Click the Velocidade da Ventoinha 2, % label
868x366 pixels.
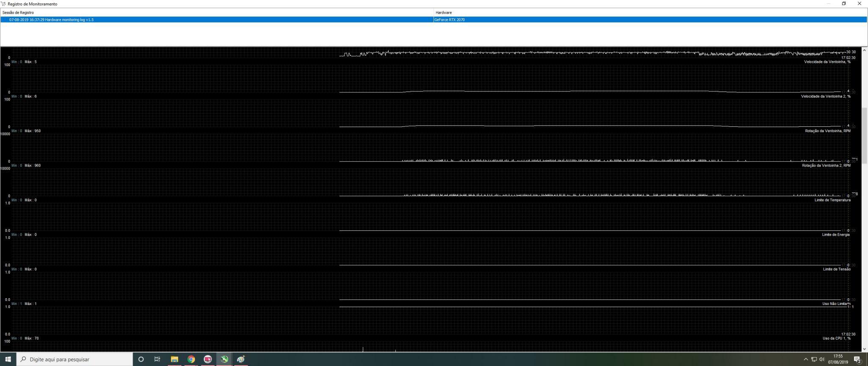(826, 97)
